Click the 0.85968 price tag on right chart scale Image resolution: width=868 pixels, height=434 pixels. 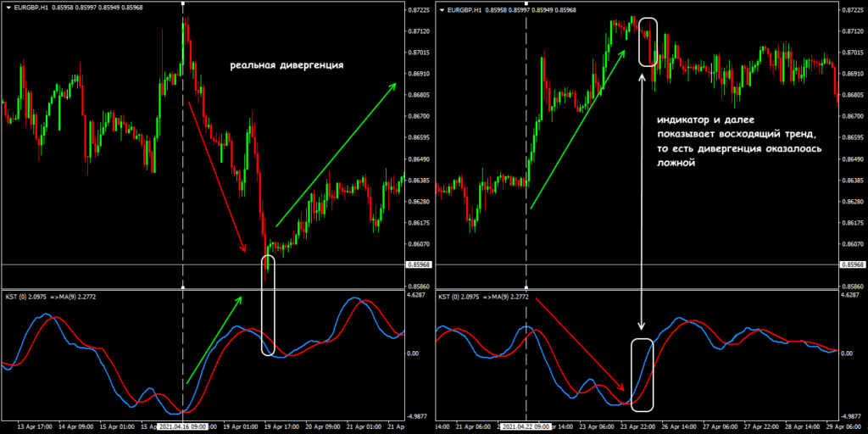[x=853, y=266]
